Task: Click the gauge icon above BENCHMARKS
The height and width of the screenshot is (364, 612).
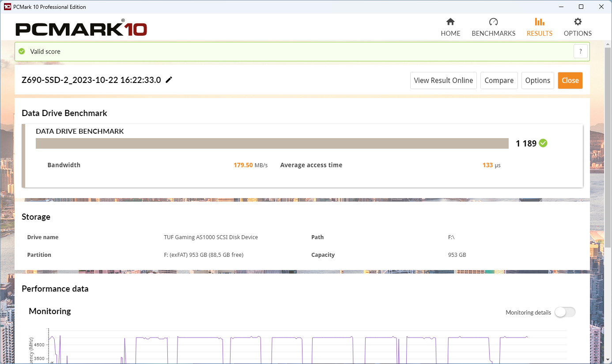Action: 493,22
